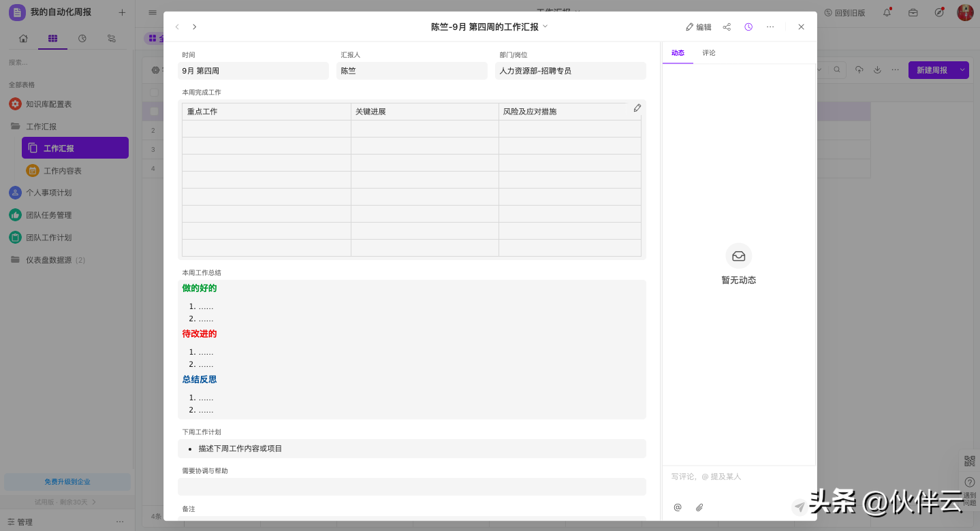Click the pencil edit icon on table
The width and height of the screenshot is (980, 531).
tap(637, 108)
